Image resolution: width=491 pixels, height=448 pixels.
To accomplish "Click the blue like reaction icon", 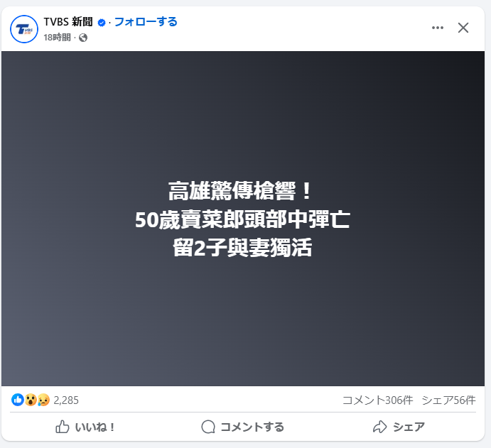I will (18, 400).
